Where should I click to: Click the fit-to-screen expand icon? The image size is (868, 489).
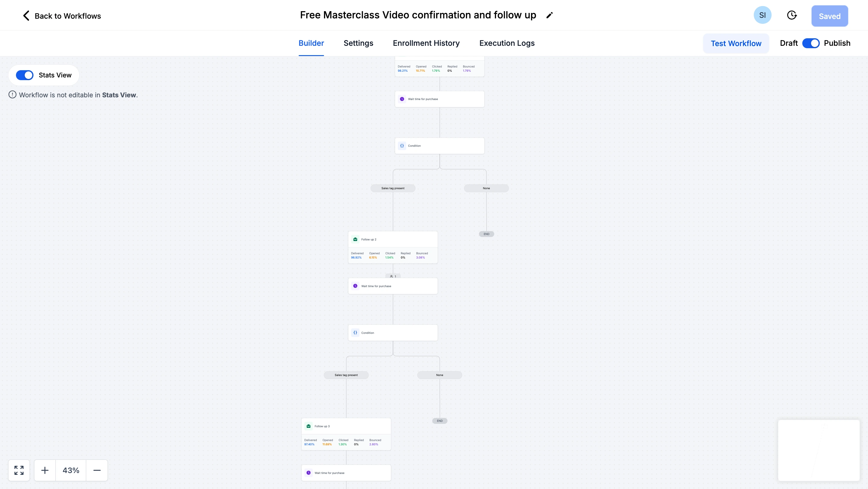(x=19, y=470)
